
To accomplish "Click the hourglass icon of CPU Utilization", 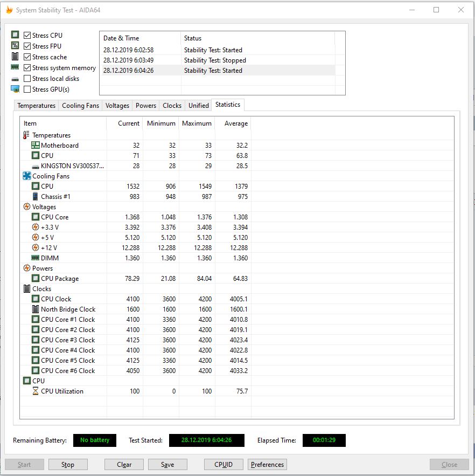I will point(36,391).
